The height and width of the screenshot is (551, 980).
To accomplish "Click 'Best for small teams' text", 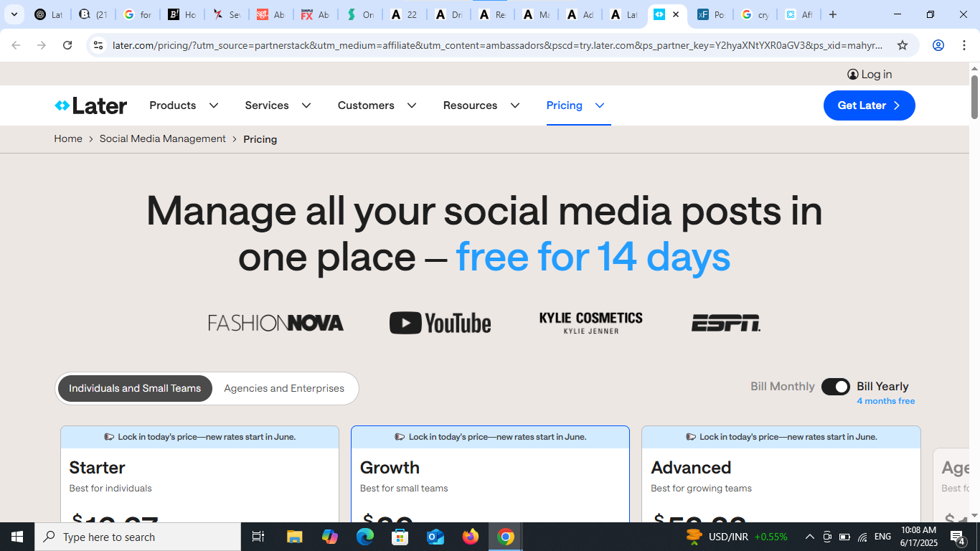I will (x=404, y=489).
